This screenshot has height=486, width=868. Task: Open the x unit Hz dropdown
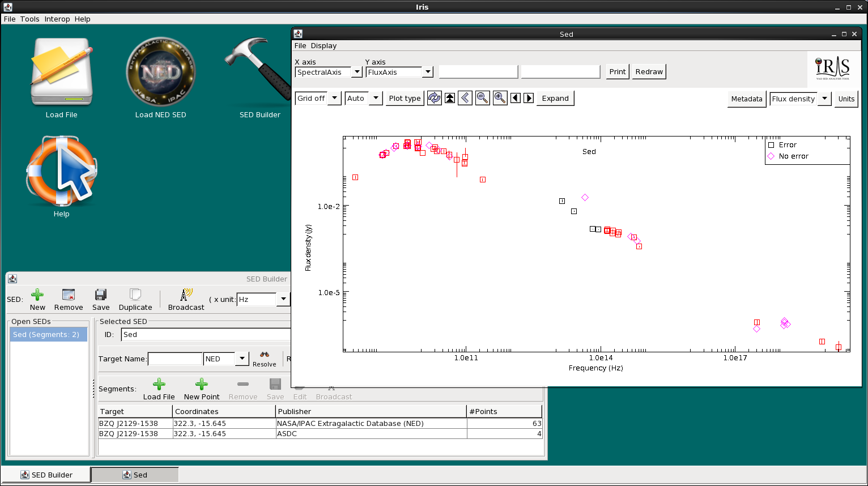pyautogui.click(x=283, y=299)
